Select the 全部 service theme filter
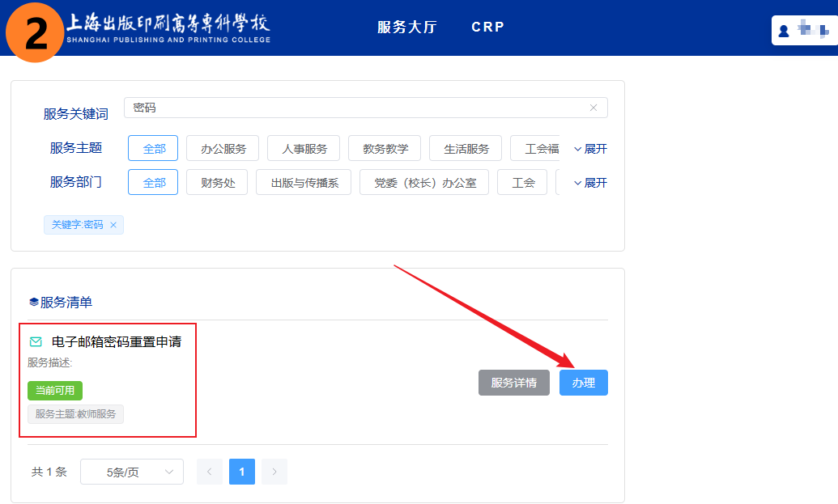The width and height of the screenshot is (838, 504). 153,148
